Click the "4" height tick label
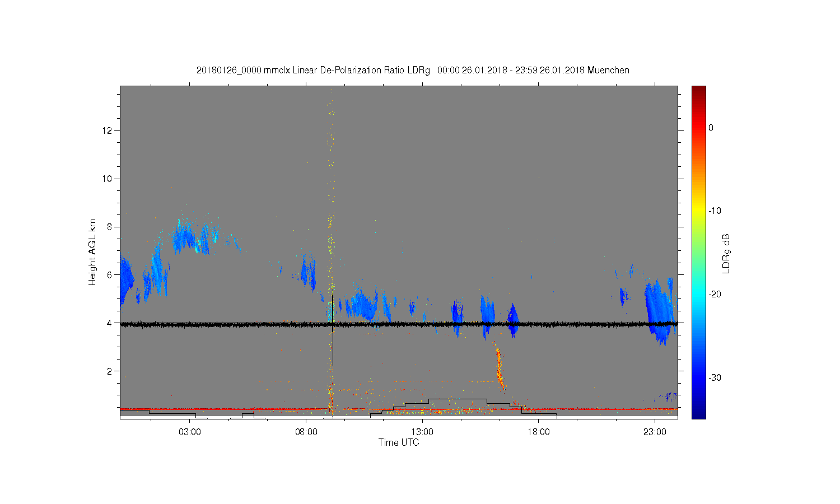 click(x=111, y=323)
